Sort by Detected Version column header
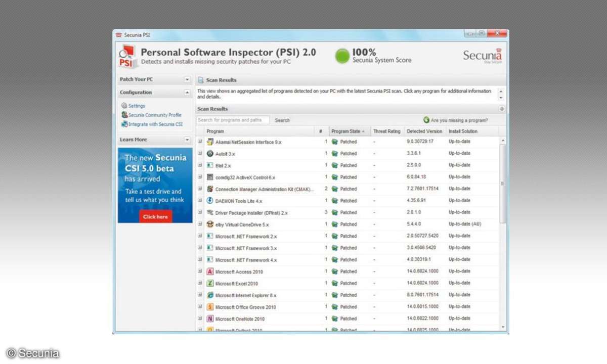Image resolution: width=607 pixels, height=364 pixels. coord(424,131)
